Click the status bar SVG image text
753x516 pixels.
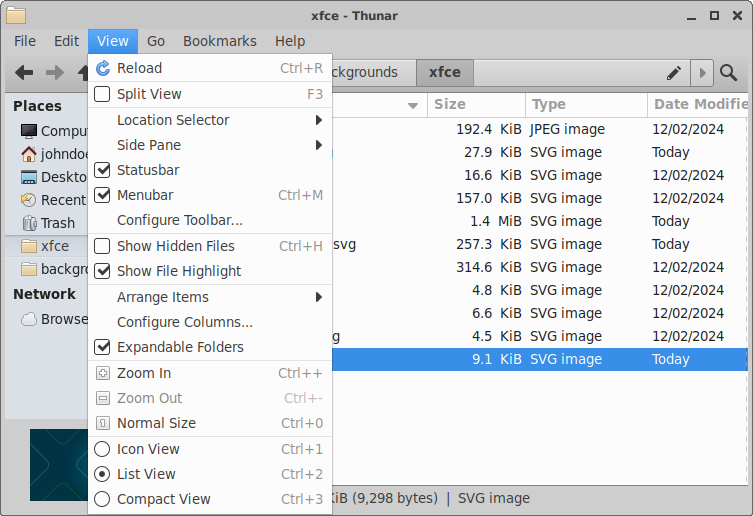(x=494, y=498)
